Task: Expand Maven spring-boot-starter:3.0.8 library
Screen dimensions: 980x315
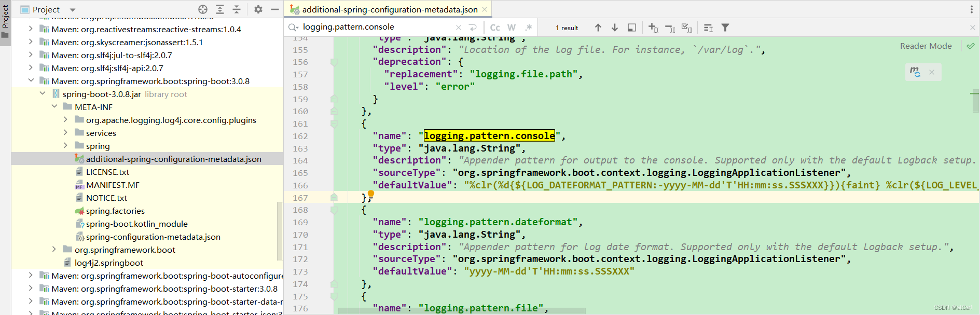Action: point(31,289)
